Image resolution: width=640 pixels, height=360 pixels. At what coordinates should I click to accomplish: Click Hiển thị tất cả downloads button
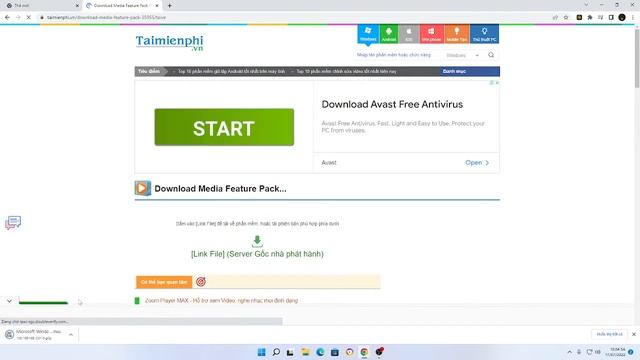609,334
